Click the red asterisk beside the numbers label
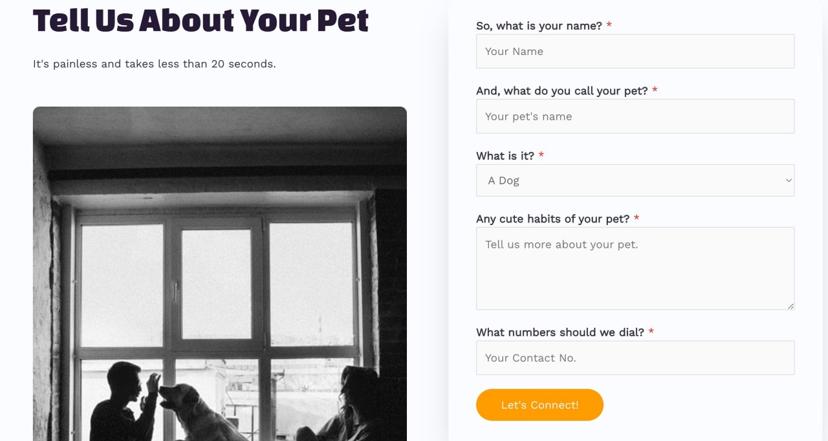This screenshot has width=828, height=441. pos(651,333)
